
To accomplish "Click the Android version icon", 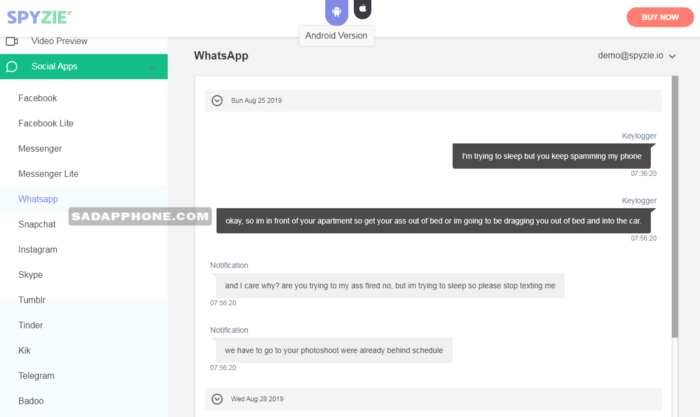I will pyautogui.click(x=337, y=10).
